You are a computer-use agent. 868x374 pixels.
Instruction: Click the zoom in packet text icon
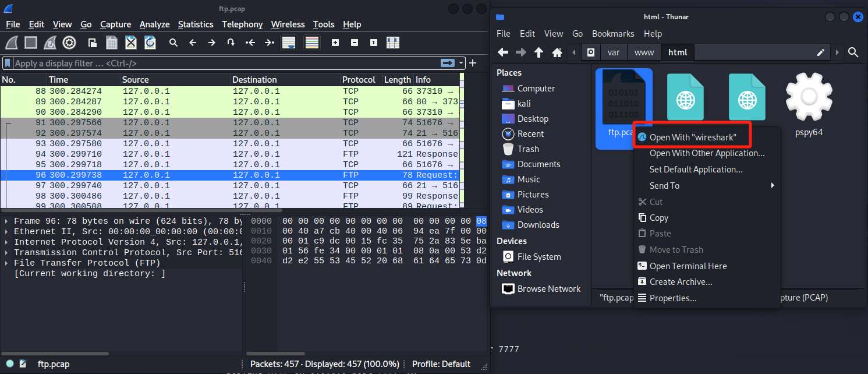335,43
